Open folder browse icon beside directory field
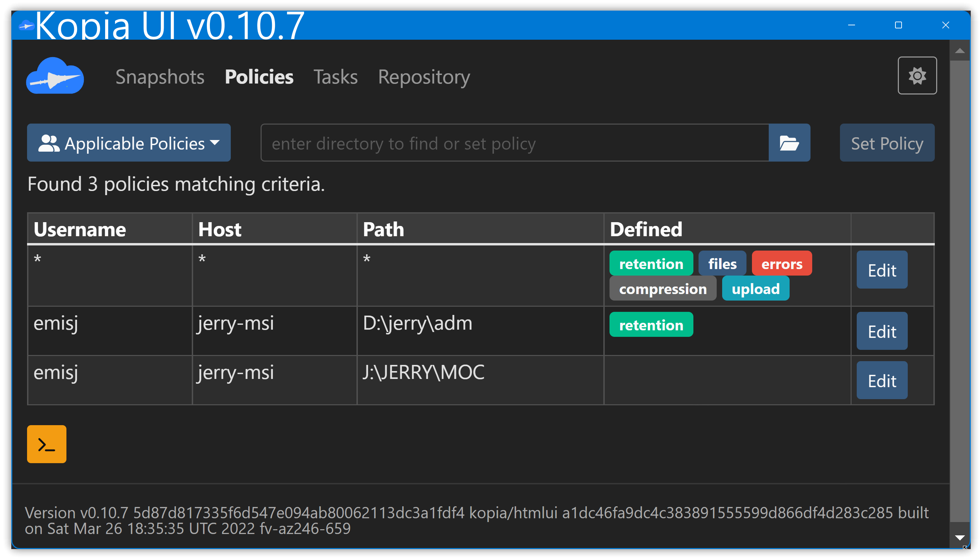 [789, 143]
